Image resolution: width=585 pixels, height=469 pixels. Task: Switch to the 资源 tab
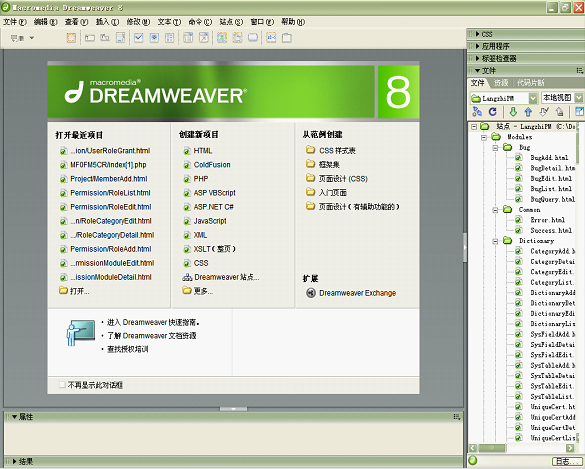click(x=501, y=82)
